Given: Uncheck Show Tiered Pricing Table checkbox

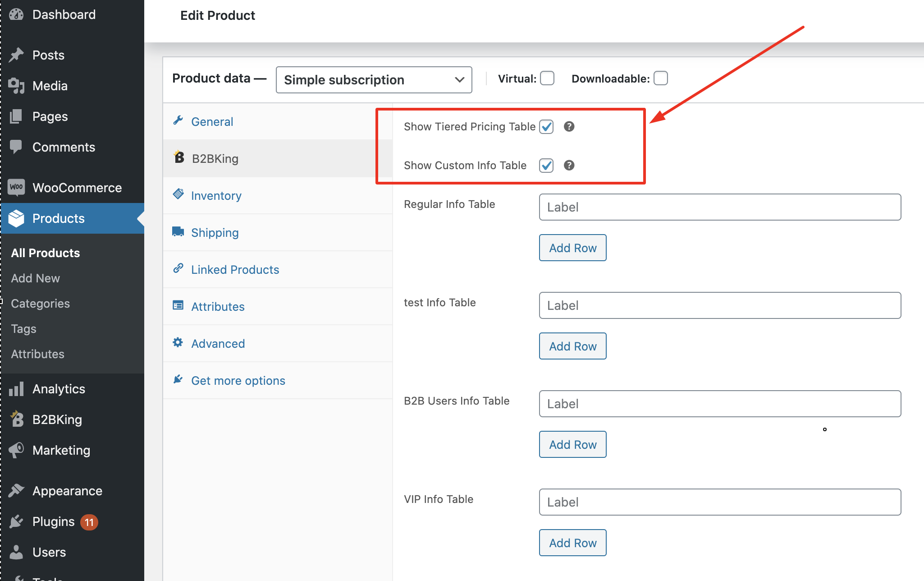Looking at the screenshot, I should (546, 127).
